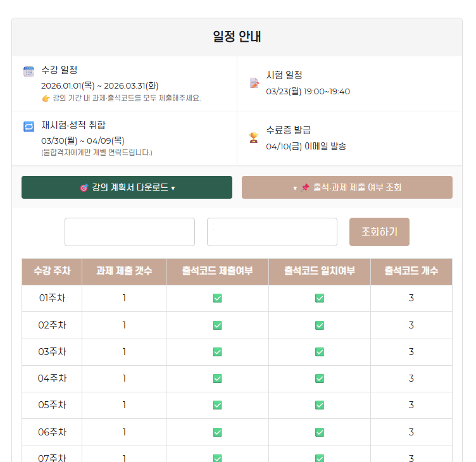The image size is (476, 462).
Task: Click the blue refresh icon beside 재시험·성적 취합
Action: (x=28, y=127)
